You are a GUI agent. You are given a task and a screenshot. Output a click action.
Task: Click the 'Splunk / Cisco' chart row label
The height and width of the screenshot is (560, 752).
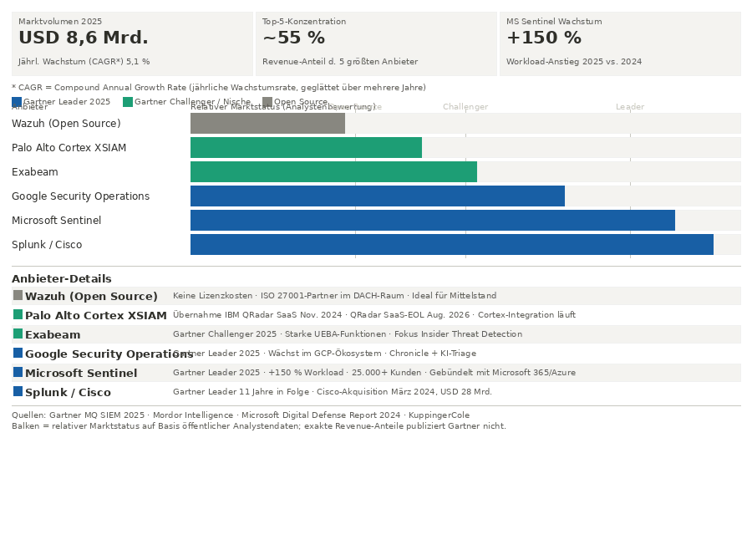pos(47,244)
